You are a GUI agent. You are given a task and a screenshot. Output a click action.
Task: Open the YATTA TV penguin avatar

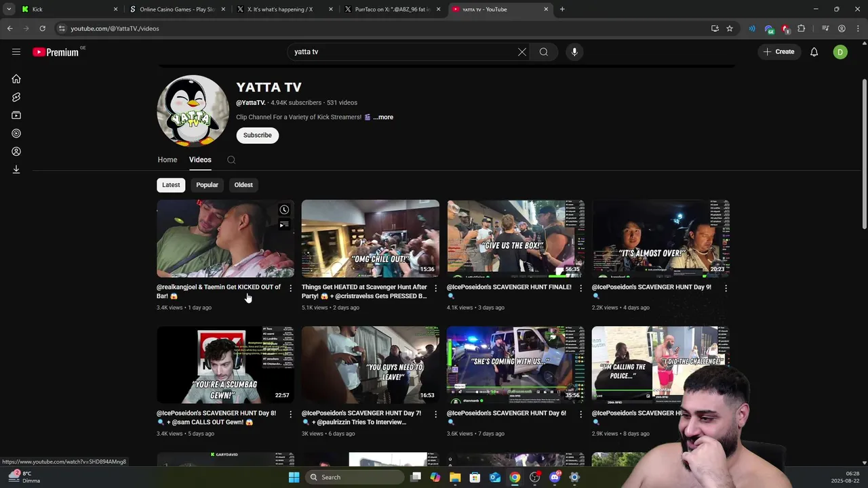pos(193,111)
